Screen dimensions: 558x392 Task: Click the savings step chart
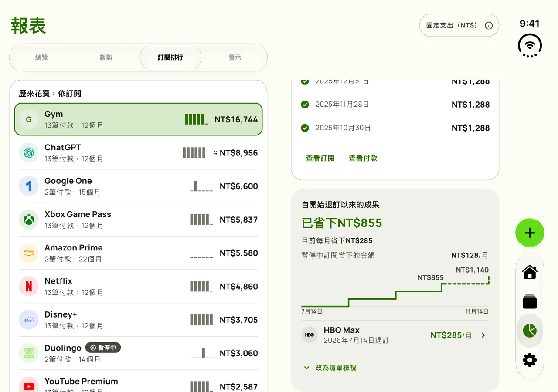point(395,291)
